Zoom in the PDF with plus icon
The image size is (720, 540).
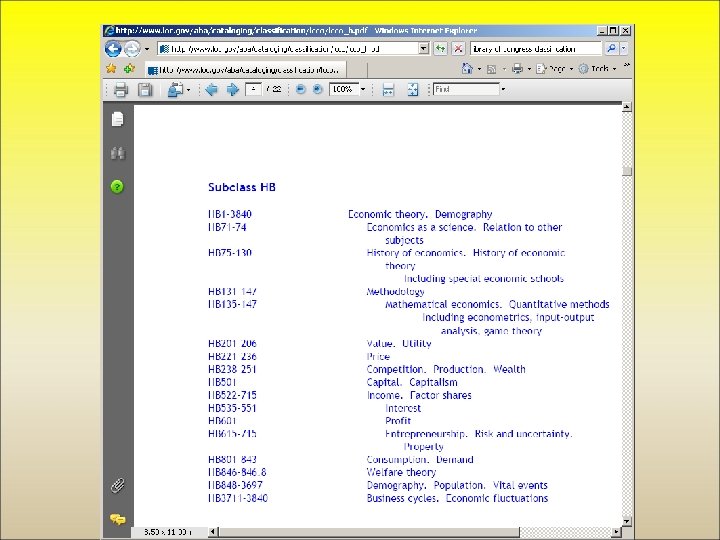317,89
